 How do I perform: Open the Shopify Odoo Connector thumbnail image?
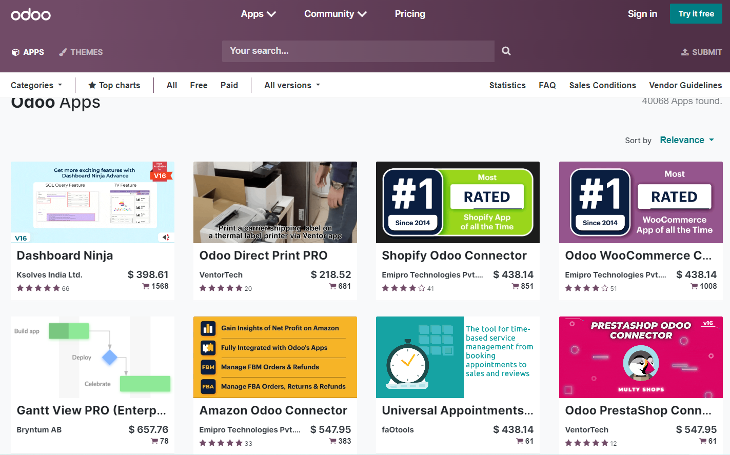pos(458,202)
